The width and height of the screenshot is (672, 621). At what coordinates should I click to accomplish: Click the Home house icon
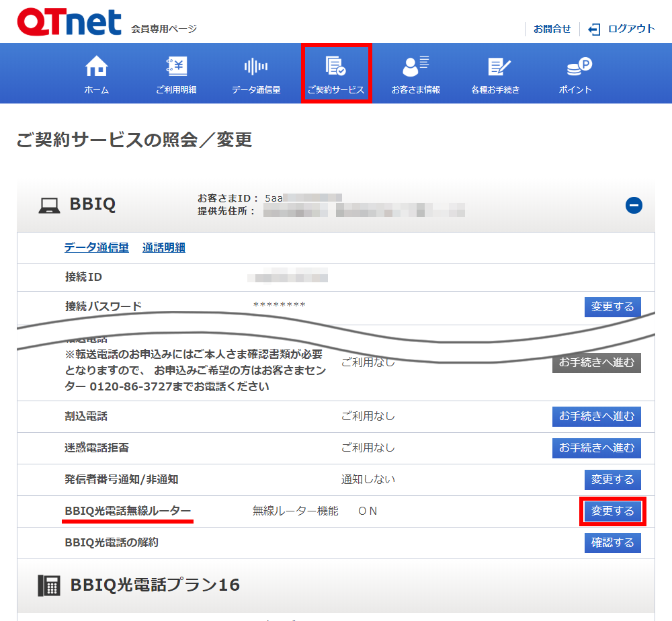tap(97, 67)
